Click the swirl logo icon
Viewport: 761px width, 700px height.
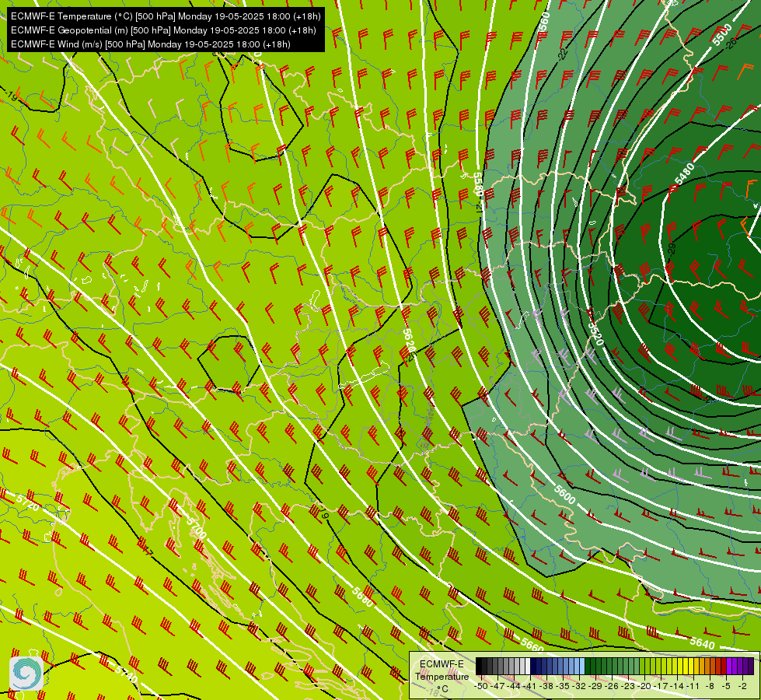click(26, 674)
